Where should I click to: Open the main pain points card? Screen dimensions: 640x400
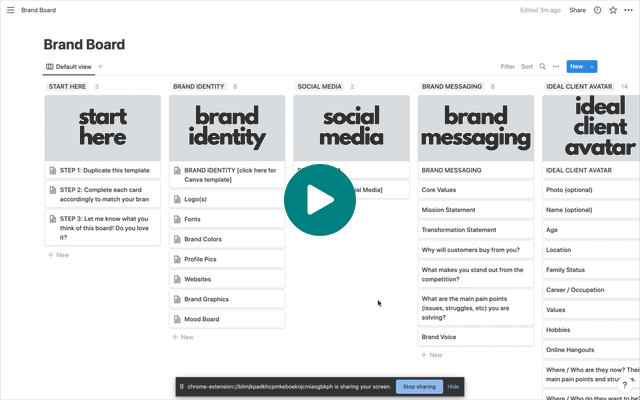point(476,308)
